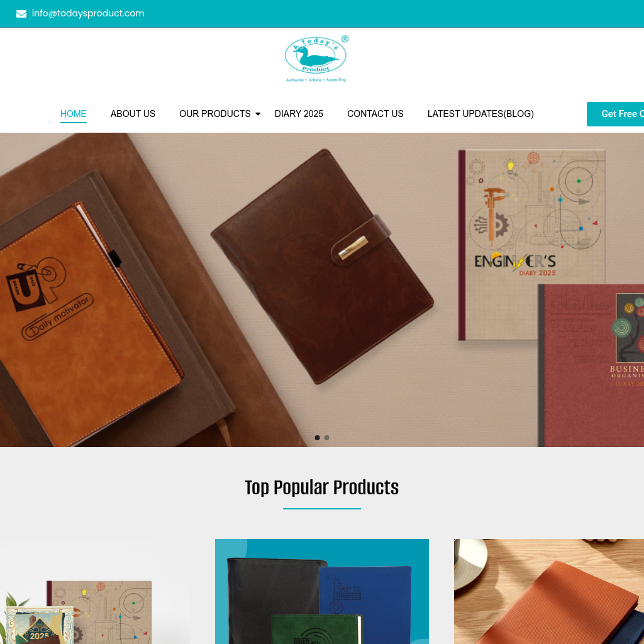Open the info@todaysproduct.com email link

click(x=88, y=13)
